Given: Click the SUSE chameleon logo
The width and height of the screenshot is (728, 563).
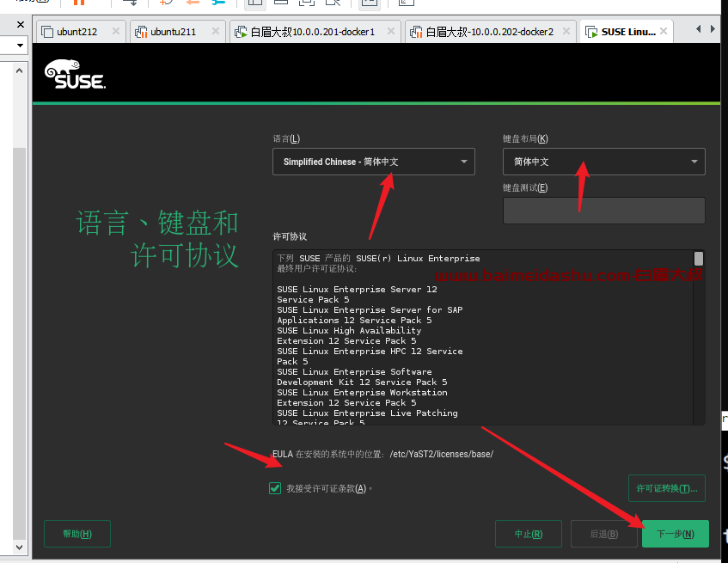Looking at the screenshot, I should 76,74.
